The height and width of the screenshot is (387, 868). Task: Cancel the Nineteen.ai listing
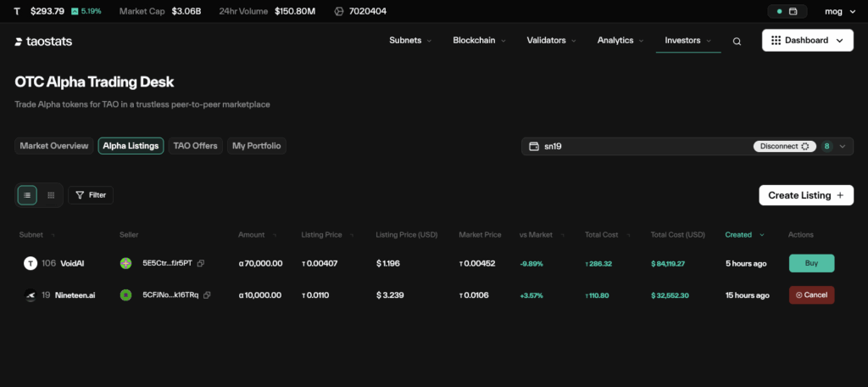811,295
